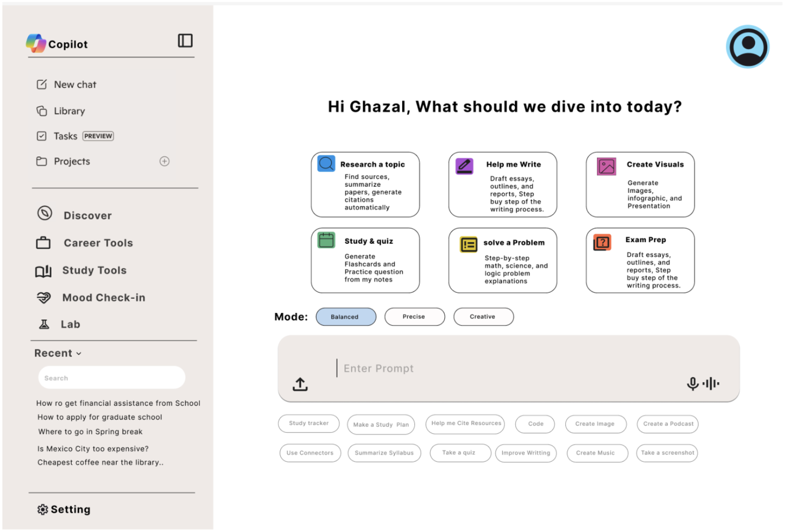This screenshot has height=532, width=787.
Task: Click the upload file icon
Action: 300,384
